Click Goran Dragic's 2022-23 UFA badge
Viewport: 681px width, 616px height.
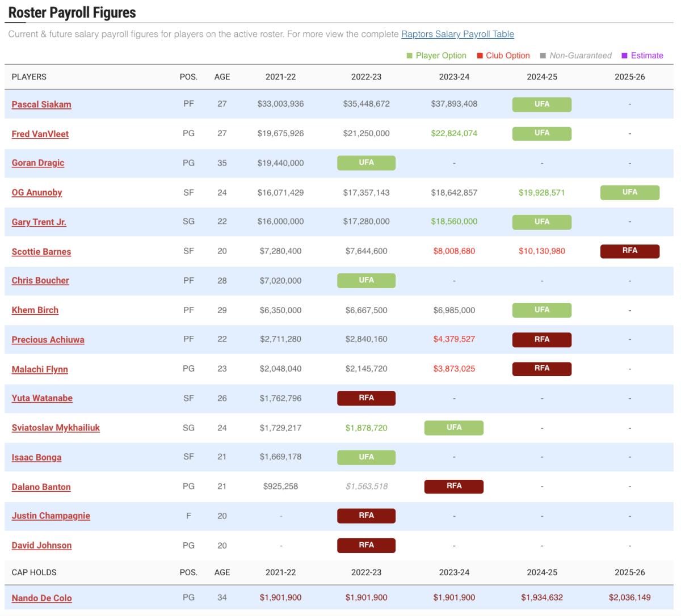point(366,163)
